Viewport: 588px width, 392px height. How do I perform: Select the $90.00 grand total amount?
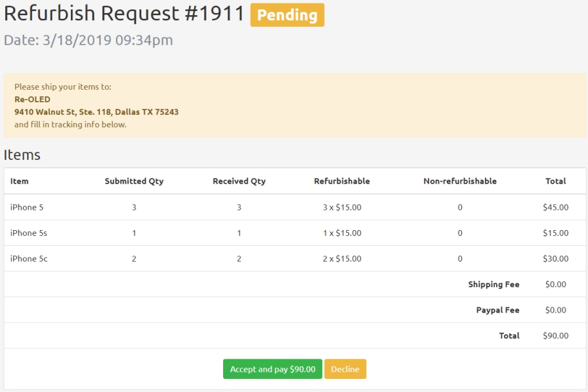[555, 336]
